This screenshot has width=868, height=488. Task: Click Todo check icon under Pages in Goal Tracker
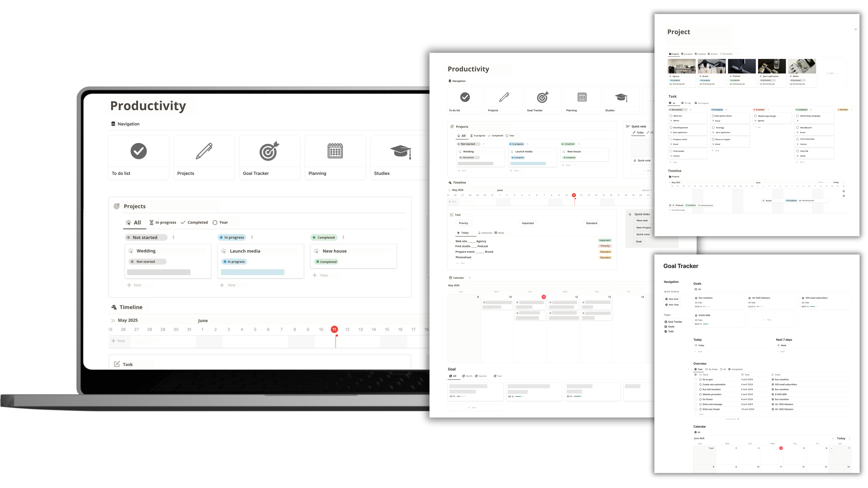tap(666, 331)
